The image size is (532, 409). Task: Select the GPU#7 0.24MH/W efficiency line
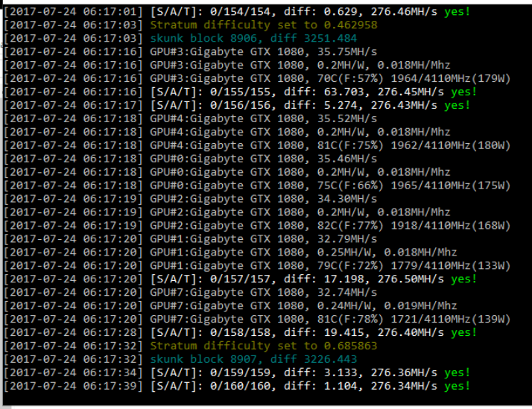(230, 306)
